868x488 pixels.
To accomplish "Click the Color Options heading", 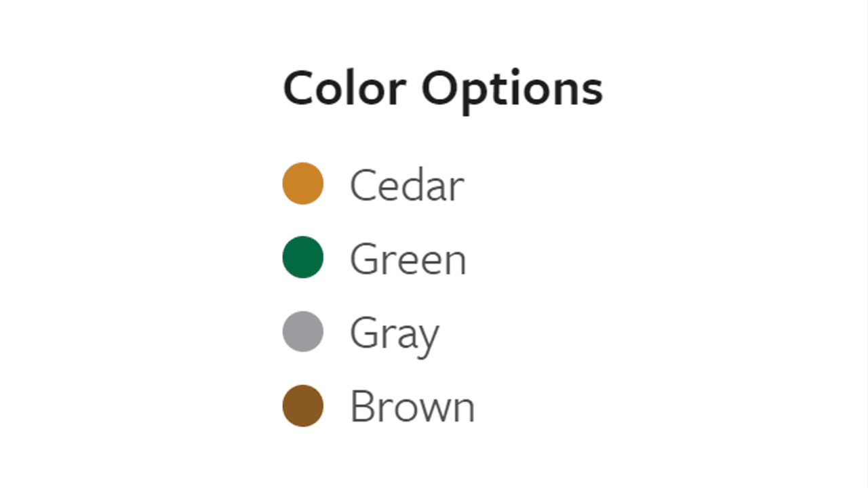I will [443, 89].
